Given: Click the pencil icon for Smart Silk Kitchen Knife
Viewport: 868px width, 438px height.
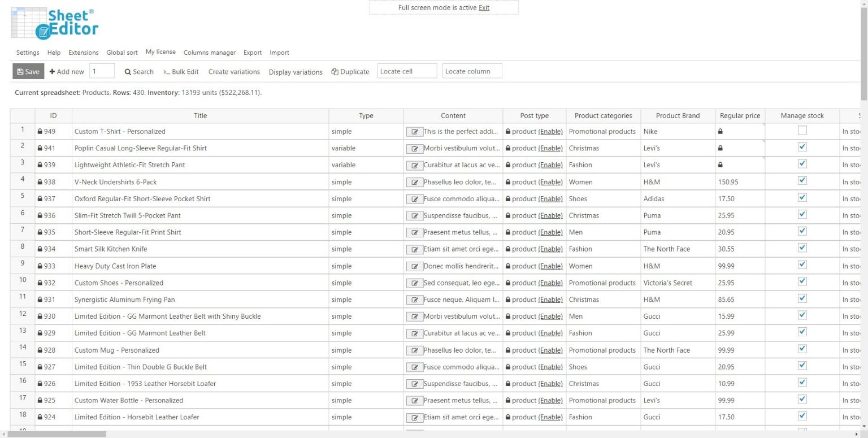Looking at the screenshot, I should coord(415,249).
